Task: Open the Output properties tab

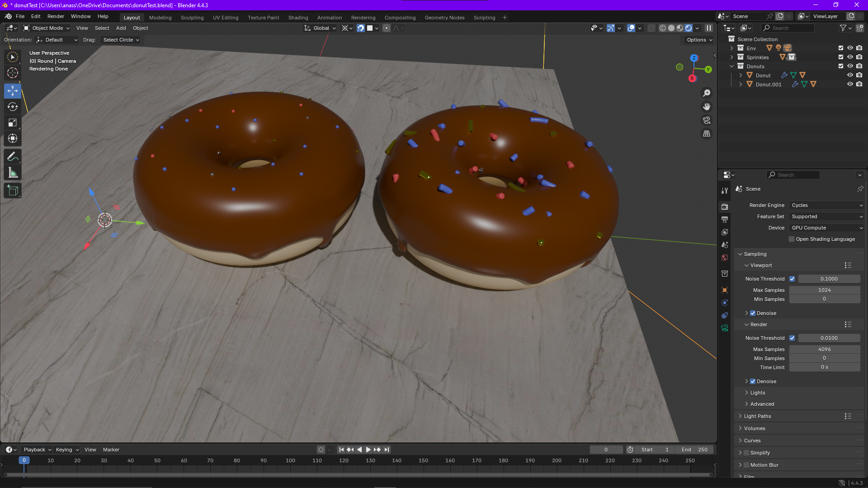Action: [725, 219]
